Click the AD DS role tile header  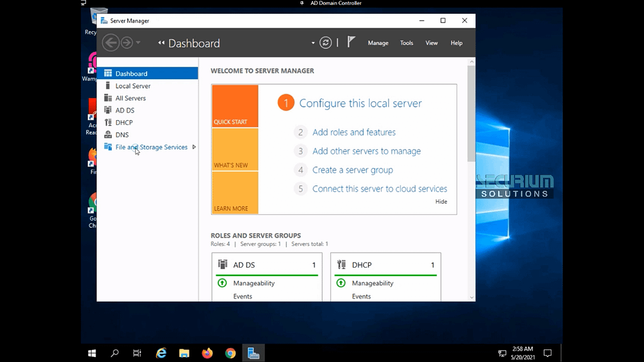click(267, 265)
